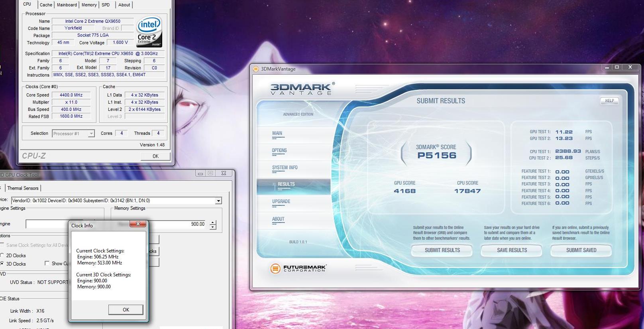644x329 pixels.
Task: Click the SAVE RESULTS button
Action: pyautogui.click(x=512, y=250)
